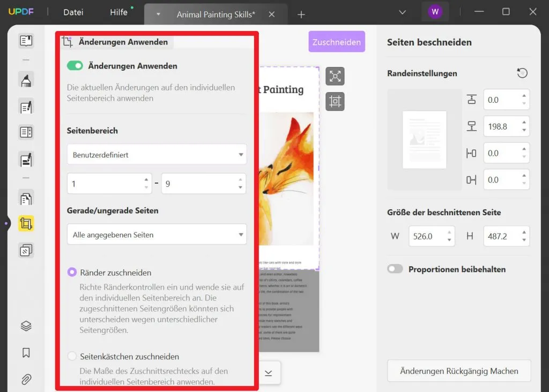Open the purple W user account avatar
549x392 pixels.
(x=435, y=12)
